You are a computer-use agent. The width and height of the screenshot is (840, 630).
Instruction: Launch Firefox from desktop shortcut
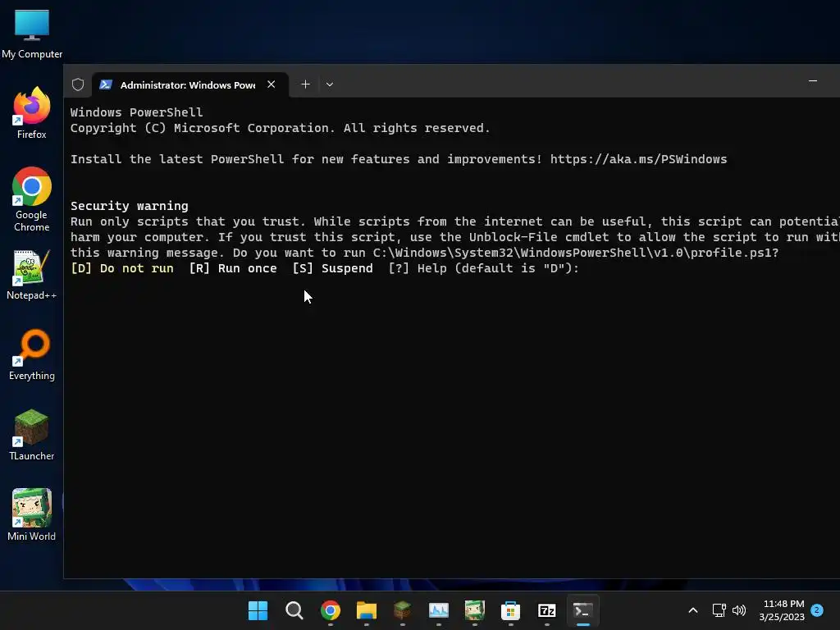click(32, 113)
